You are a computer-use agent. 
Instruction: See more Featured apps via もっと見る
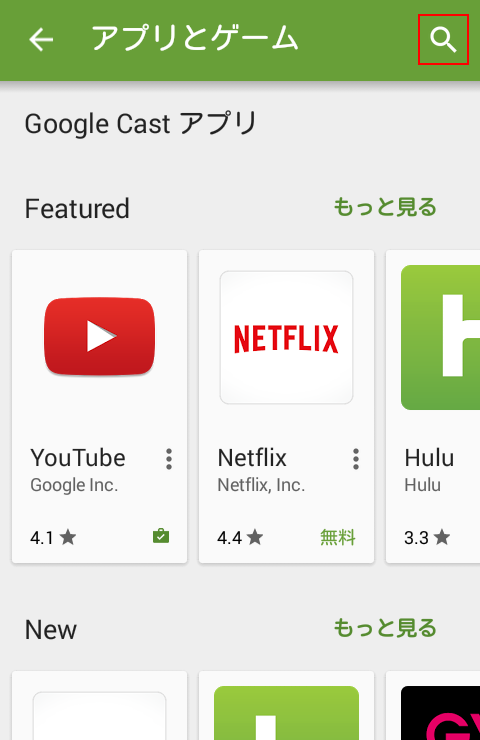385,207
